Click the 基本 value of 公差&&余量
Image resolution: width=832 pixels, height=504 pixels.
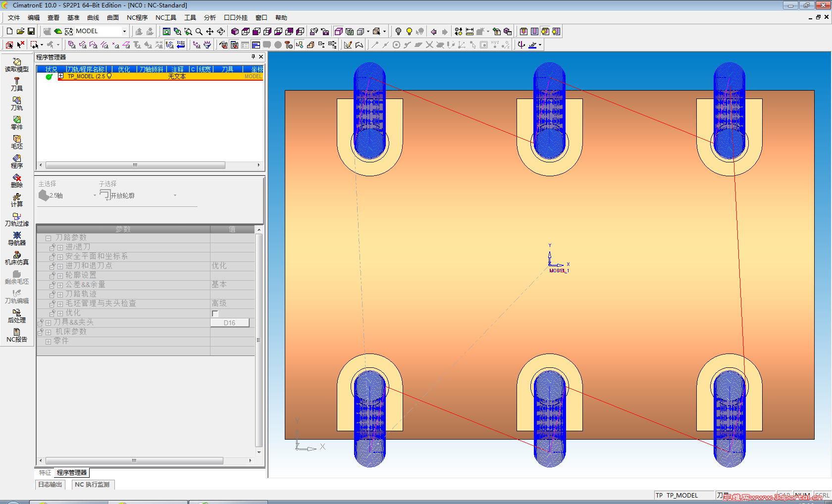pos(219,285)
